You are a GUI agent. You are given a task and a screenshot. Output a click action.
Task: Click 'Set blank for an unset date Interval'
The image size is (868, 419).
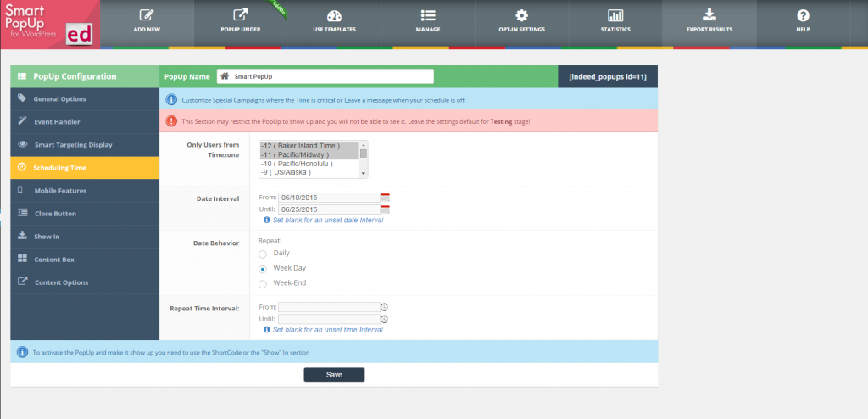pos(328,220)
